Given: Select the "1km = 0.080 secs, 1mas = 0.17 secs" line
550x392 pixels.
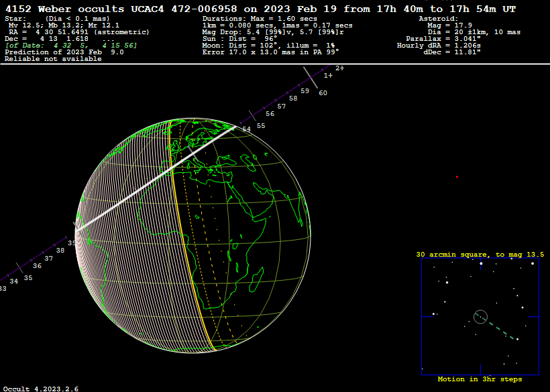Looking at the screenshot, I should click(x=278, y=25).
